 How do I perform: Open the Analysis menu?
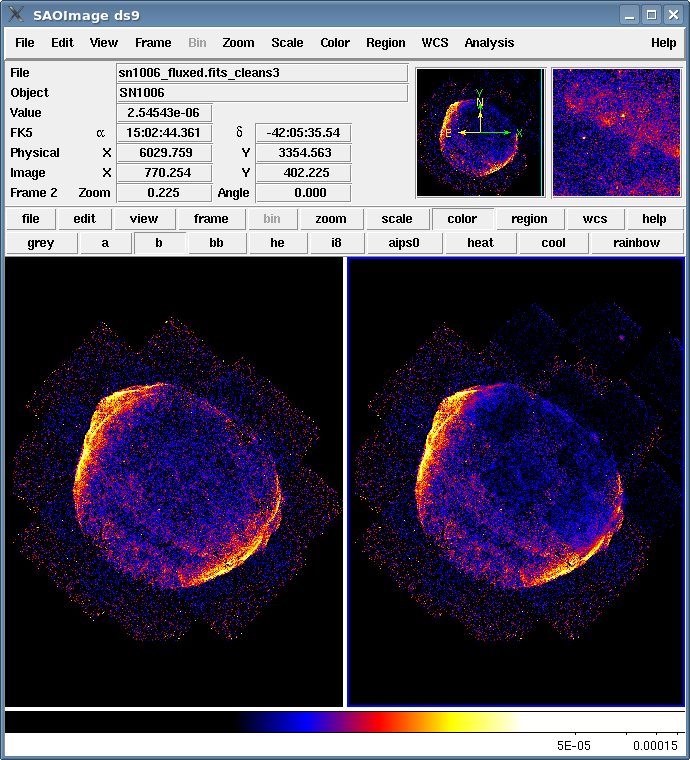pos(489,43)
